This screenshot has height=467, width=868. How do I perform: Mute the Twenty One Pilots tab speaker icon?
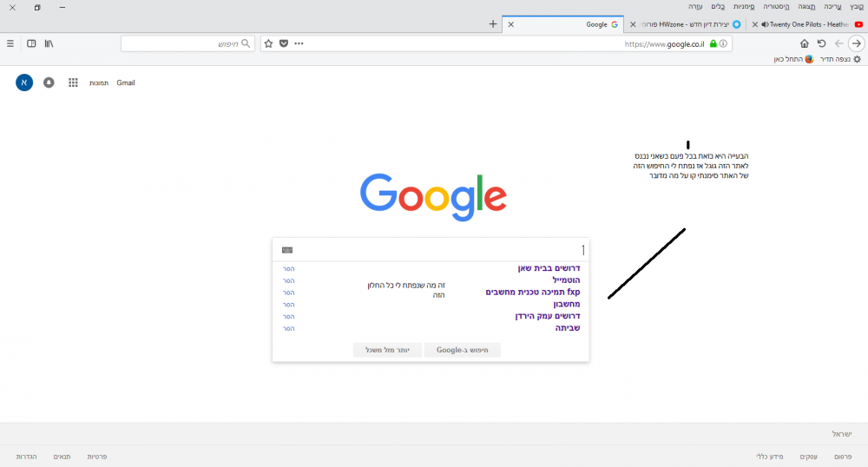coord(765,24)
